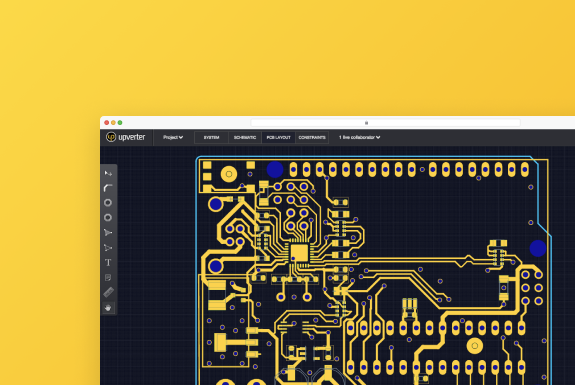
Task: Open the PCB Layout tab
Action: click(278, 138)
